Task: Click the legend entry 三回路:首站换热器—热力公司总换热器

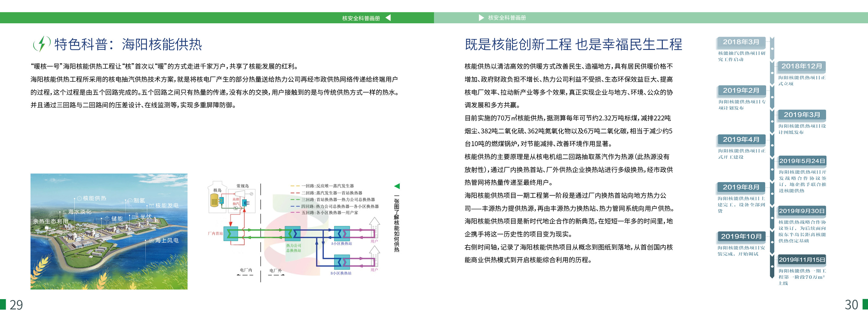Action: 332,200
